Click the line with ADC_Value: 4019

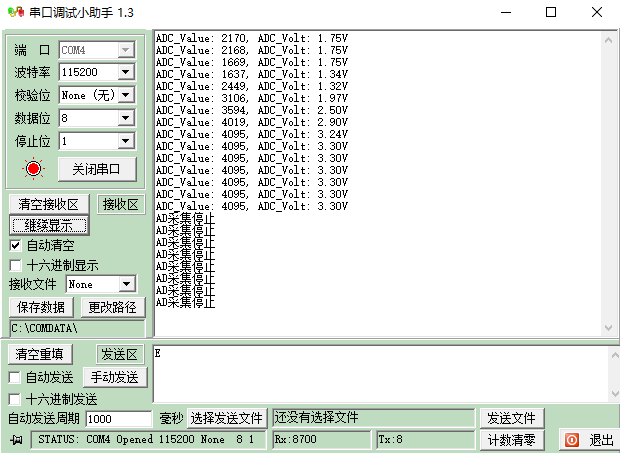click(x=251, y=122)
